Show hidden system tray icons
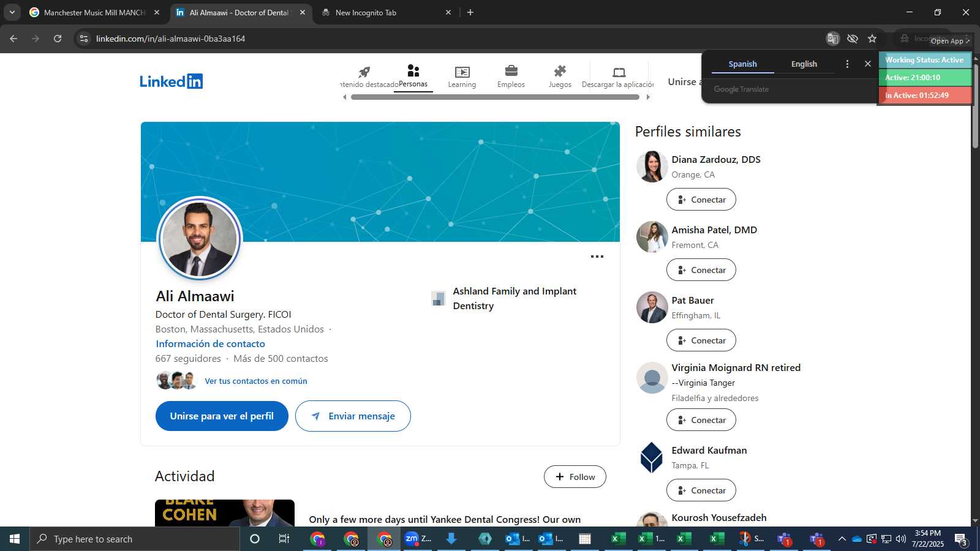Image resolution: width=980 pixels, height=551 pixels. click(842, 539)
